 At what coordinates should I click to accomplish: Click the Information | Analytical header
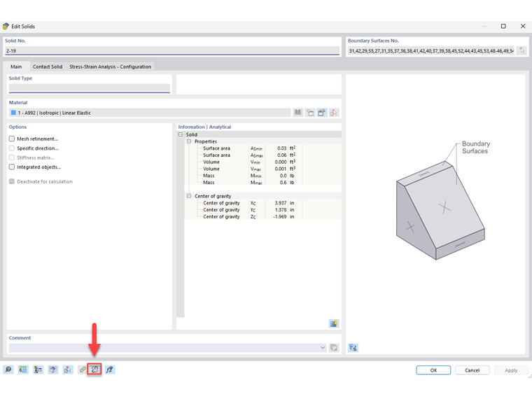(204, 127)
